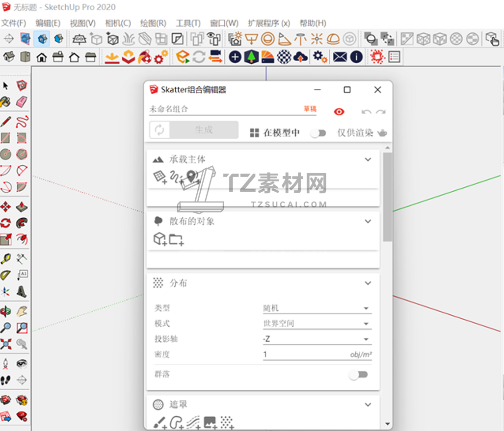Click the blue info circle icon
Viewport: 504px width, 431px height.
(x=356, y=57)
